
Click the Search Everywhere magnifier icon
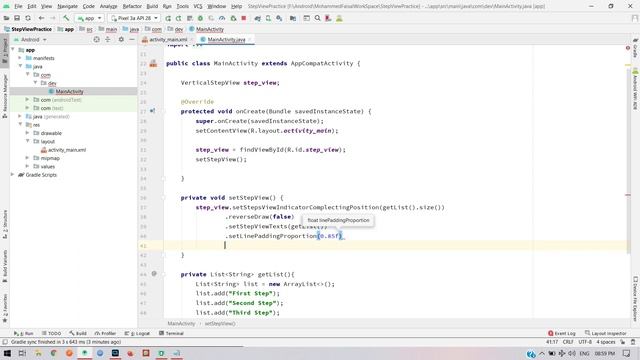click(317, 18)
